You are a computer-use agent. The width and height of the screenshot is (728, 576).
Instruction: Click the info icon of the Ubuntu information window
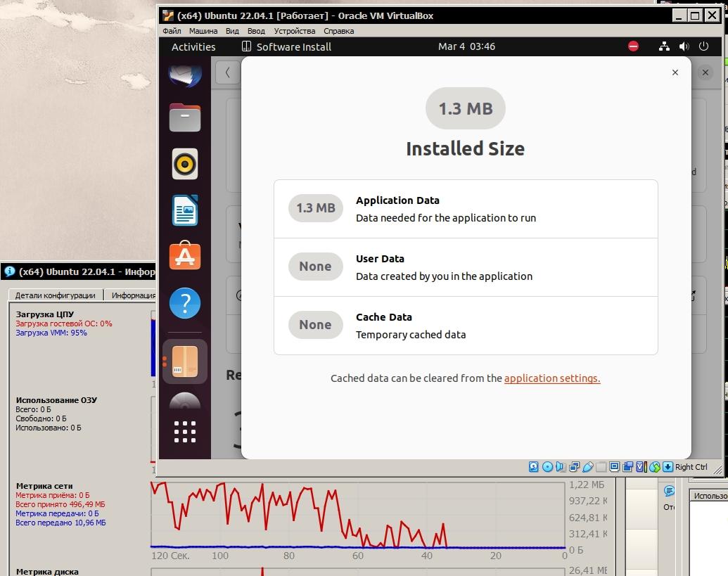tap(10, 271)
